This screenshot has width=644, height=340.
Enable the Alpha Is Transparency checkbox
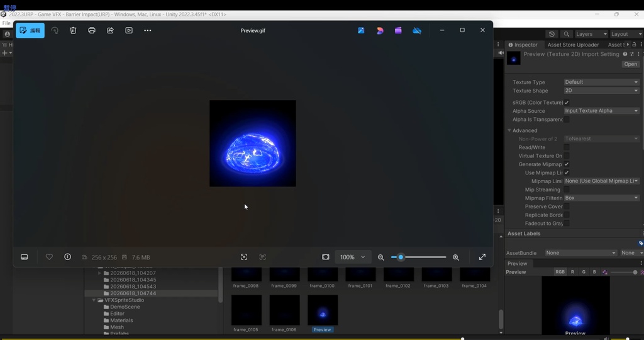point(567,119)
